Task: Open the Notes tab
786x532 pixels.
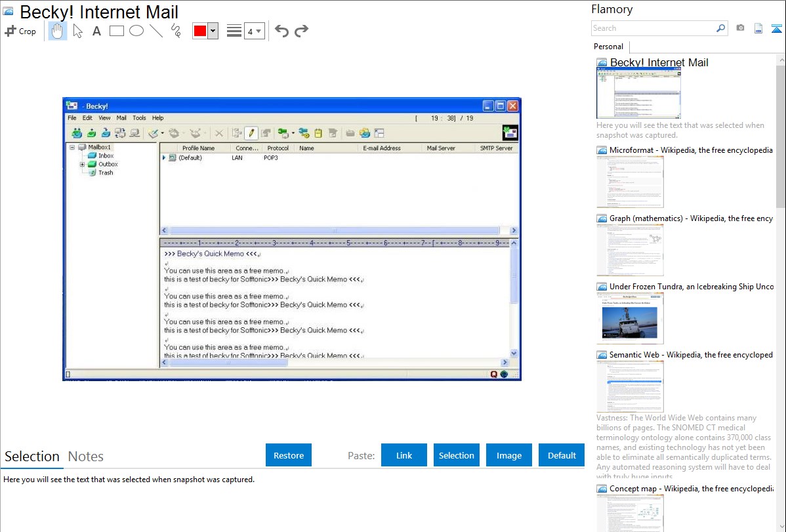Action: coord(86,457)
